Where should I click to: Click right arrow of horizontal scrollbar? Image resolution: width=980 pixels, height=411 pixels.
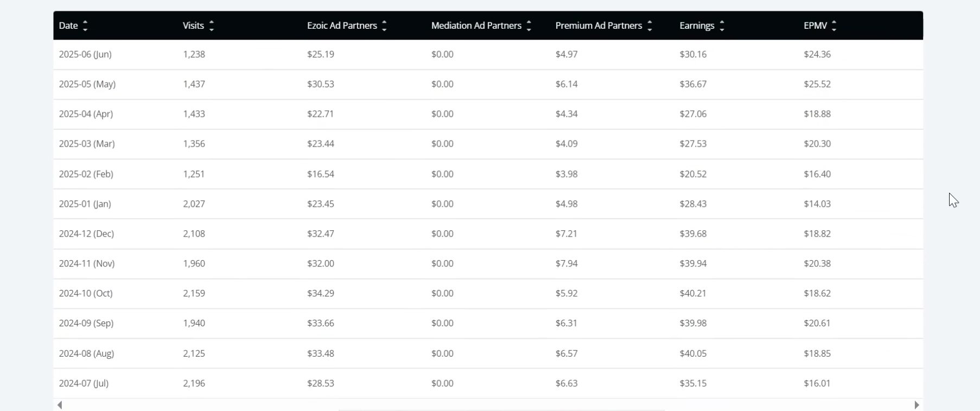coord(917,405)
